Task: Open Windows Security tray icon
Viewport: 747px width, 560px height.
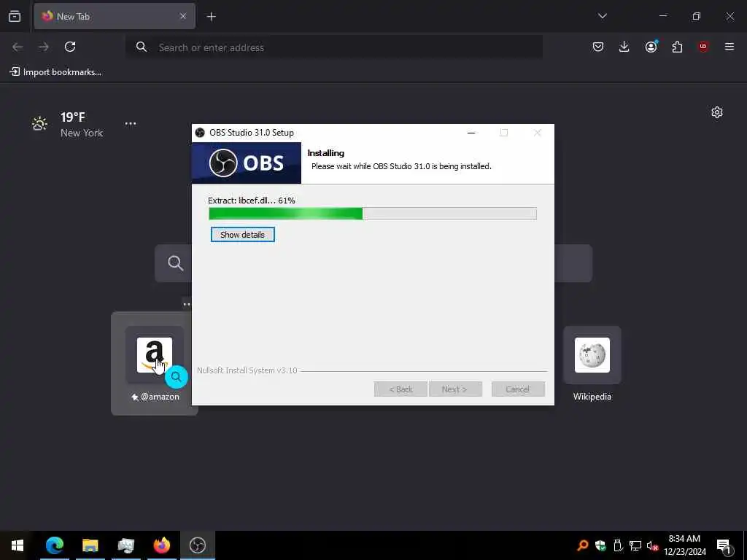Action: tap(600, 545)
